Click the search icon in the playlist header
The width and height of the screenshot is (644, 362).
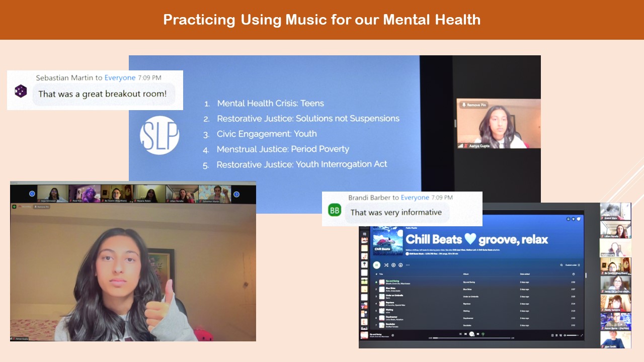(x=561, y=265)
